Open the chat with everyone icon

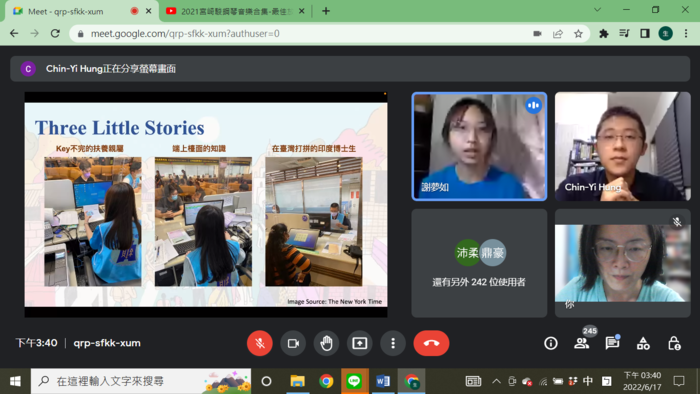tap(612, 343)
